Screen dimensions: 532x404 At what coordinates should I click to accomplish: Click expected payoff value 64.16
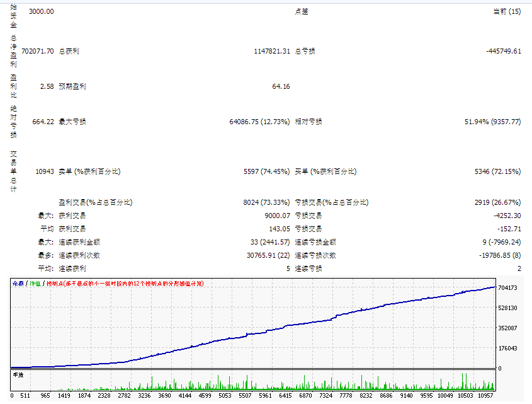click(x=281, y=86)
